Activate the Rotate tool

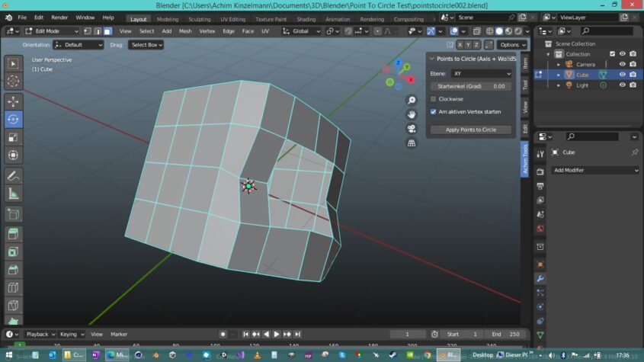[x=14, y=120]
